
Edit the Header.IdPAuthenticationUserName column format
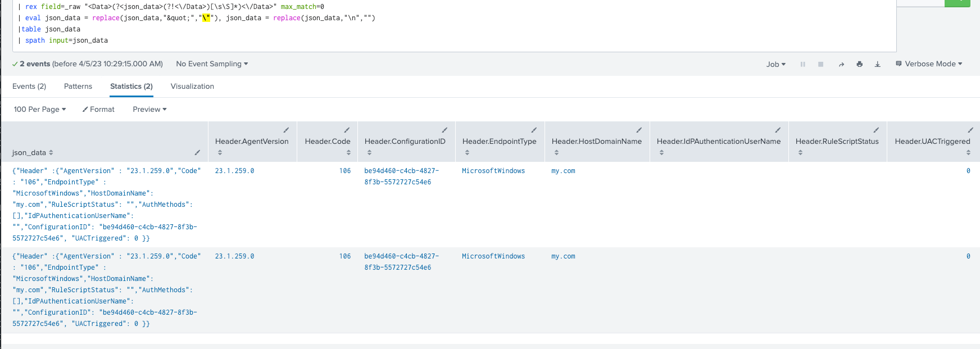tap(778, 130)
